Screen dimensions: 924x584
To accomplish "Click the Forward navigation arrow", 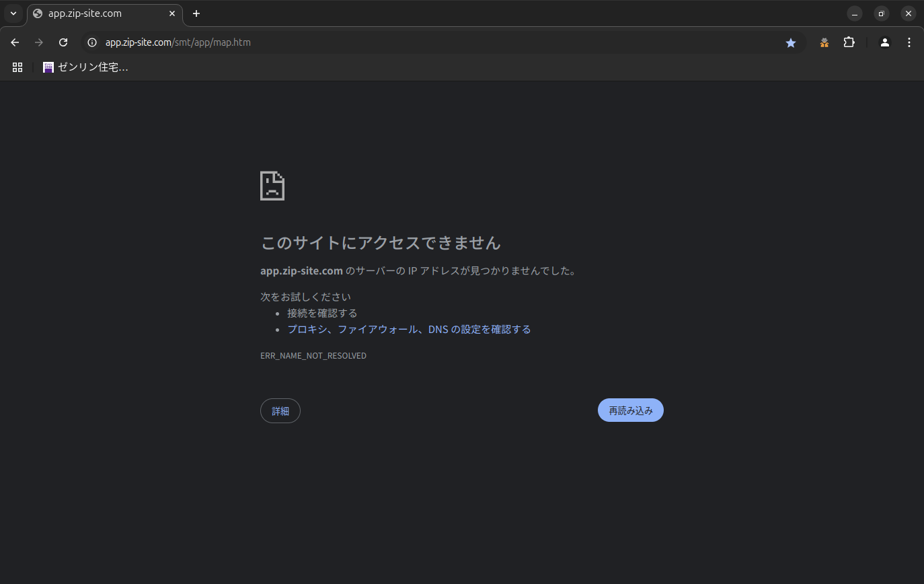I will [39, 42].
